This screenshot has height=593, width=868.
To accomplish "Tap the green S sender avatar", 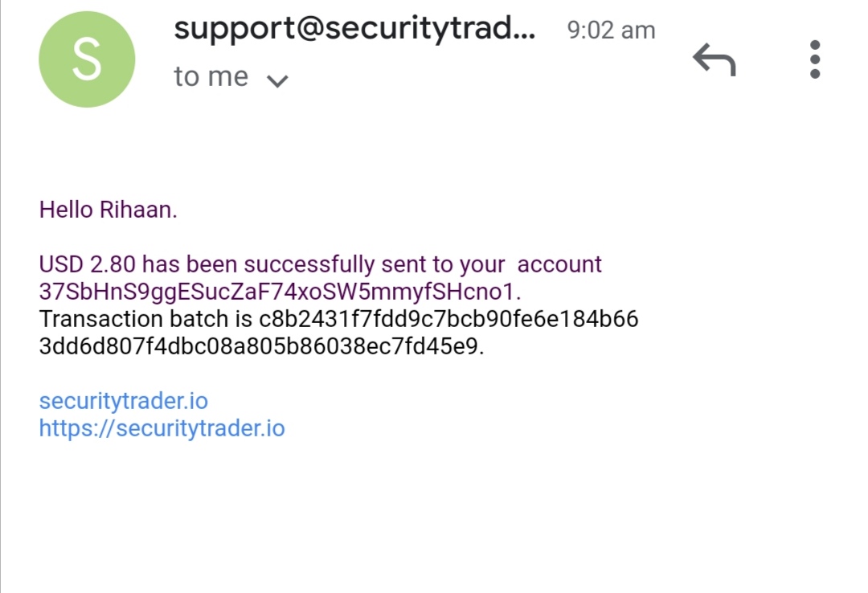I will [87, 59].
